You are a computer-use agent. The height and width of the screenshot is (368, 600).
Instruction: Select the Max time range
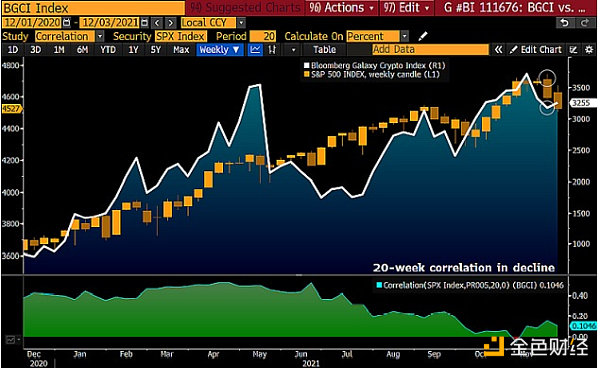pyautogui.click(x=181, y=50)
